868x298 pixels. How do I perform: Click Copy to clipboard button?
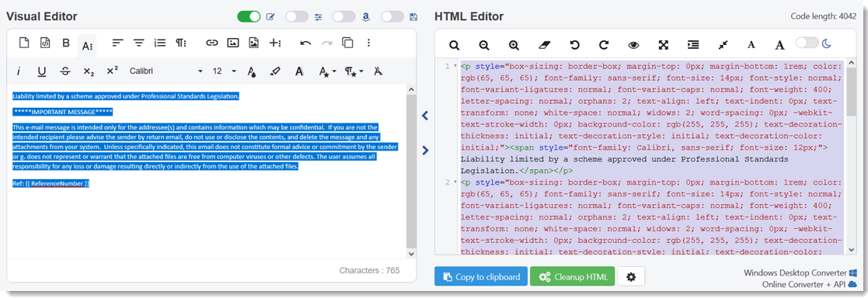point(481,276)
